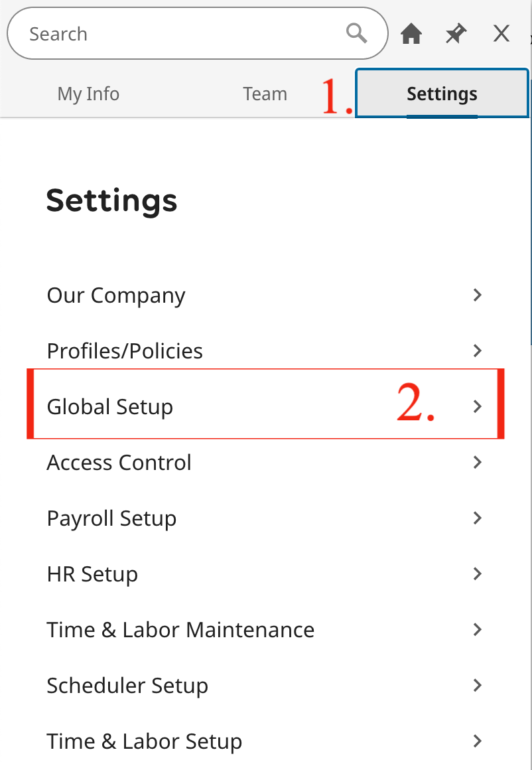Click the search magnifier icon

[356, 33]
